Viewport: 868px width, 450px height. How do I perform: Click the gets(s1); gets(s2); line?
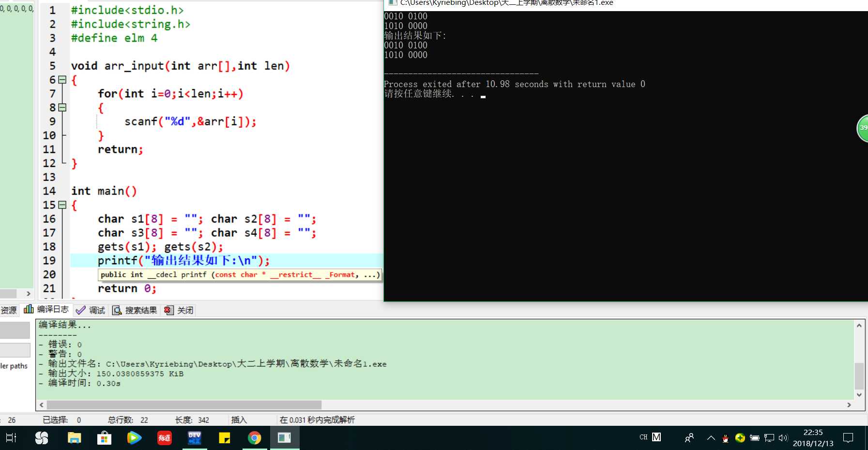160,247
